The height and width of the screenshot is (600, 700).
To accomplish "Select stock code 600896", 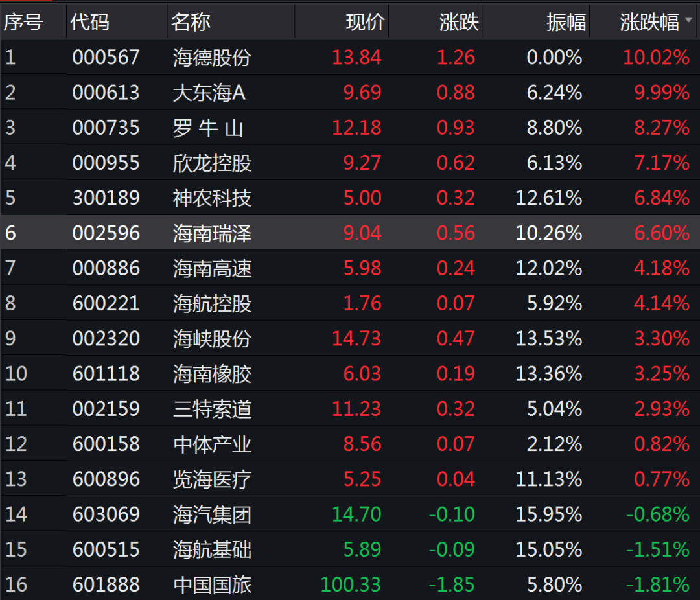I will pos(106,479).
